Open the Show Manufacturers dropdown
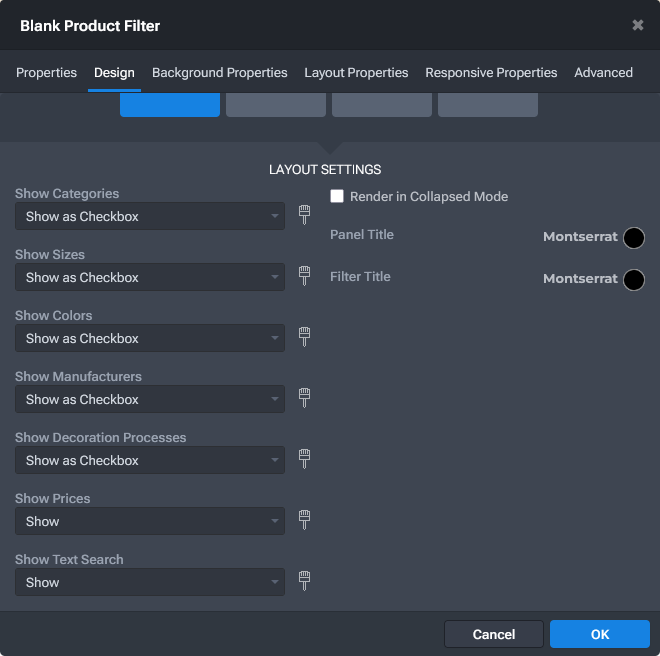This screenshot has height=656, width=660. 150,399
